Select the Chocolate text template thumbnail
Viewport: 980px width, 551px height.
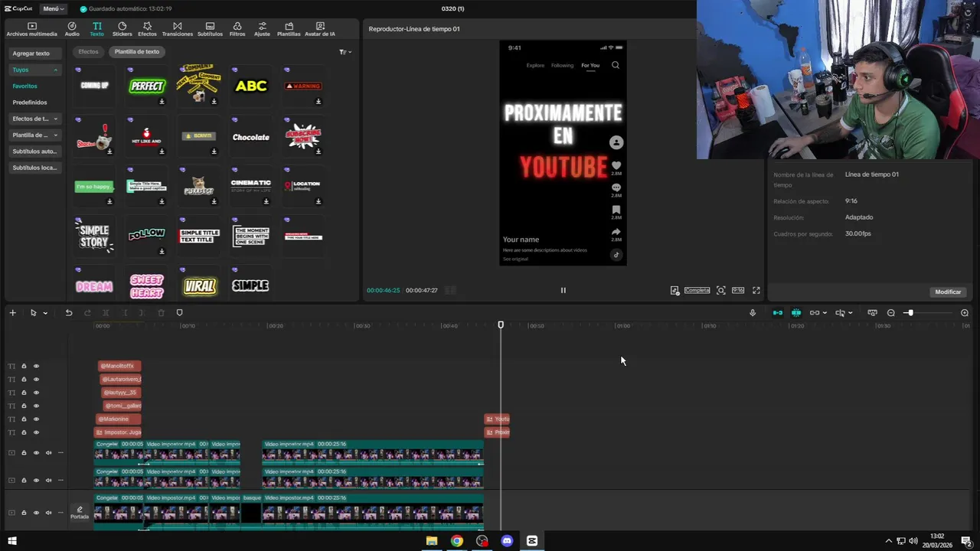251,137
